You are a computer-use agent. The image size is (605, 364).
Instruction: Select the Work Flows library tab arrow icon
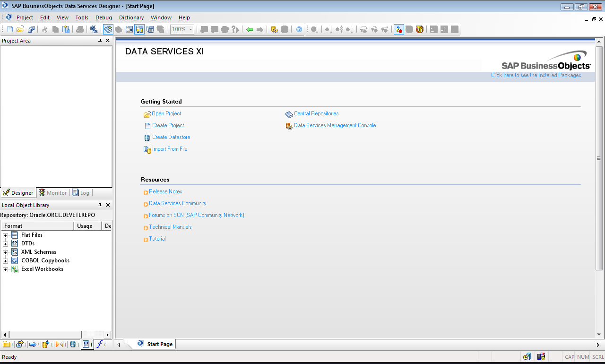(x=33, y=344)
